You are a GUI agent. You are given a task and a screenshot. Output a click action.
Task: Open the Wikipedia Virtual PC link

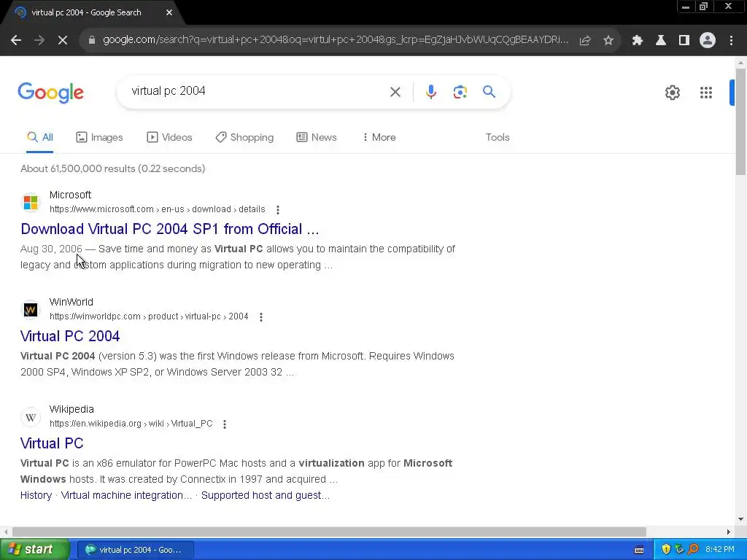click(x=52, y=443)
